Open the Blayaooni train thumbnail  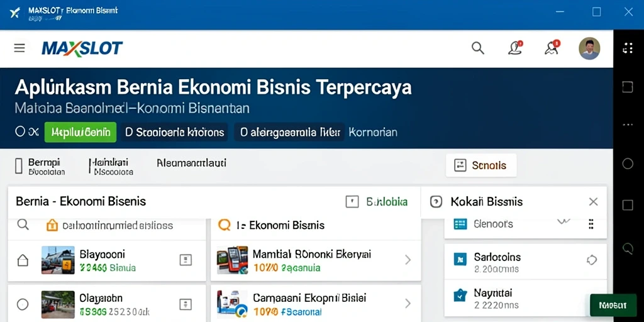(x=58, y=260)
